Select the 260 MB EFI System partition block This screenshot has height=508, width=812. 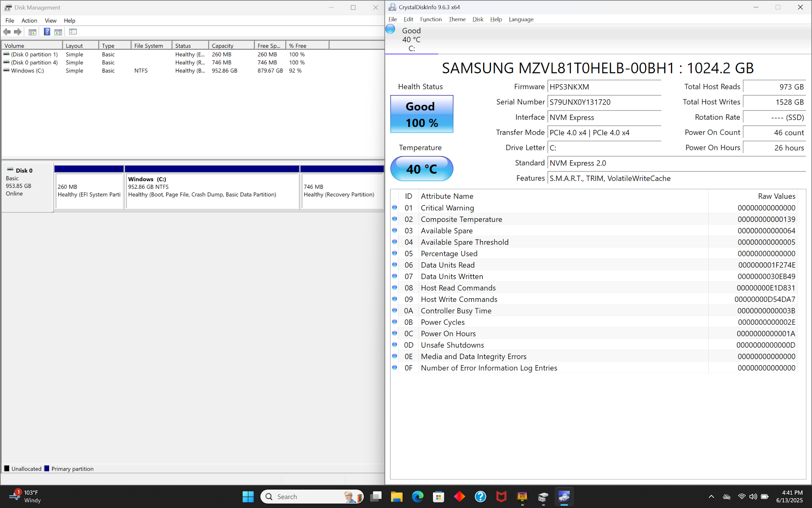tap(89, 187)
